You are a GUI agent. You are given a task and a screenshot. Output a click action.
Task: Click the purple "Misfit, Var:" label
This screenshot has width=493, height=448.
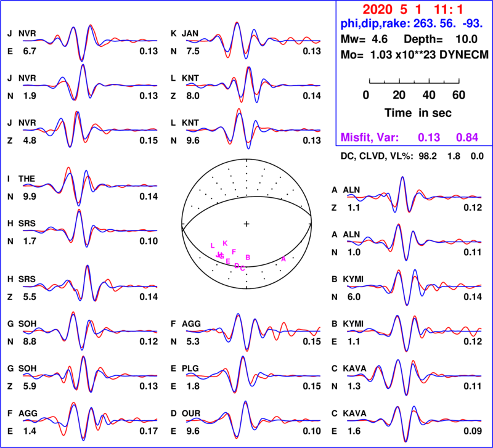point(370,137)
